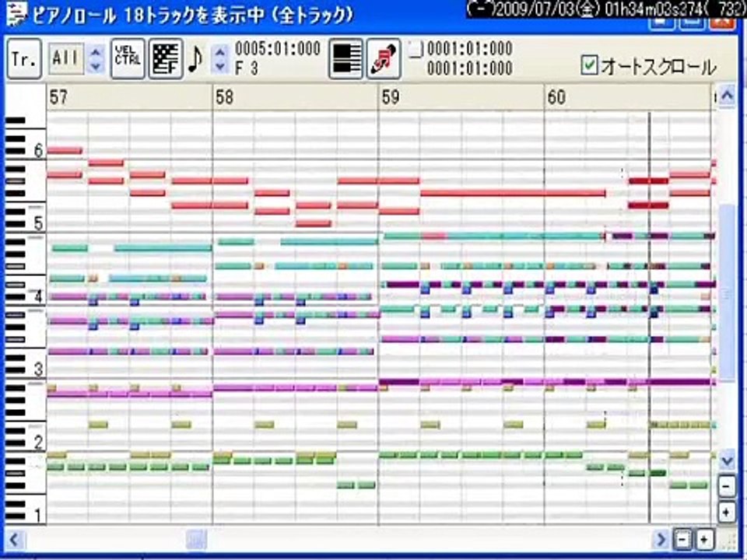Viewport: 747px width, 560px height.
Task: Click vertical zoom in plus button
Action: tap(727, 513)
